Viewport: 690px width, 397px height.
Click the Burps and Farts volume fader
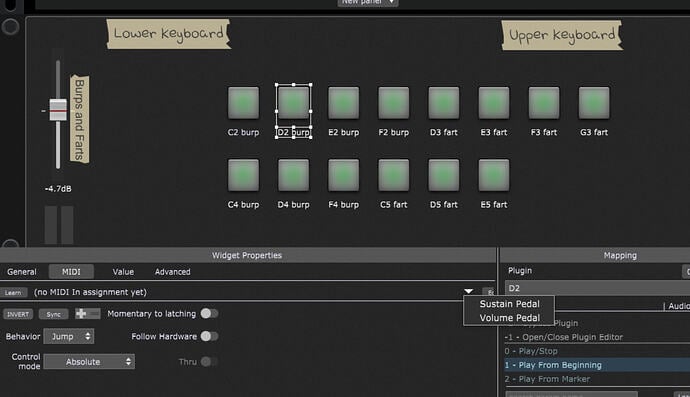(58, 110)
